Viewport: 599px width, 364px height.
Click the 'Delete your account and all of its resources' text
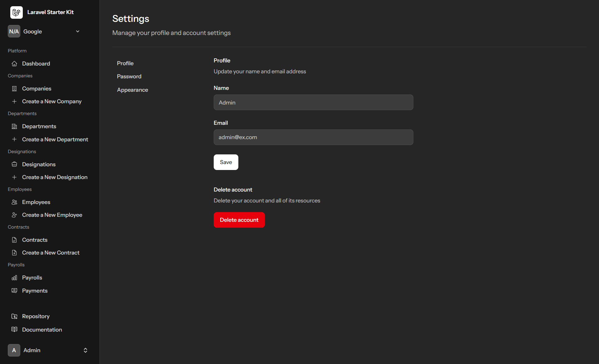pyautogui.click(x=267, y=201)
